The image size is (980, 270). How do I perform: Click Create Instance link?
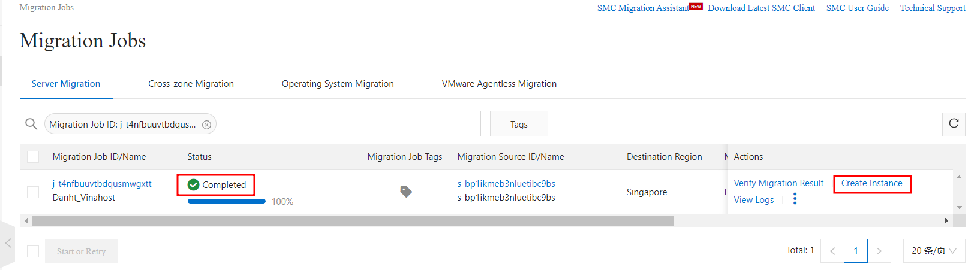pyautogui.click(x=871, y=183)
